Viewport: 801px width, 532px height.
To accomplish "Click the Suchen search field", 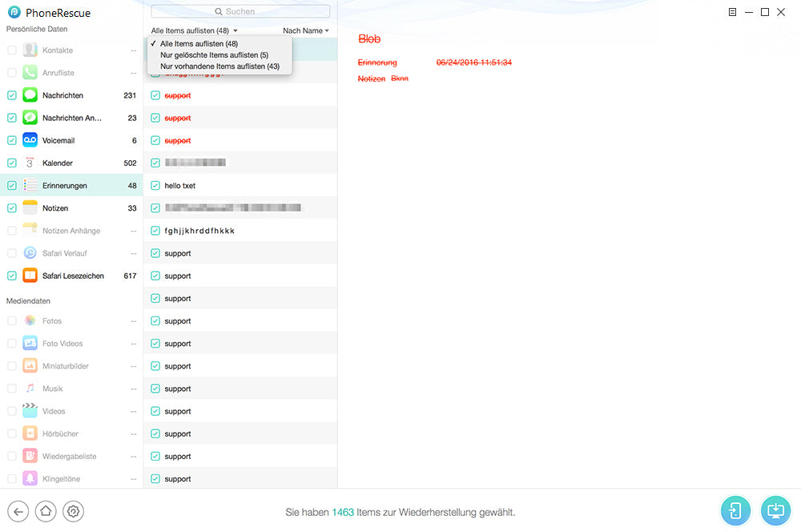I will (x=240, y=12).
